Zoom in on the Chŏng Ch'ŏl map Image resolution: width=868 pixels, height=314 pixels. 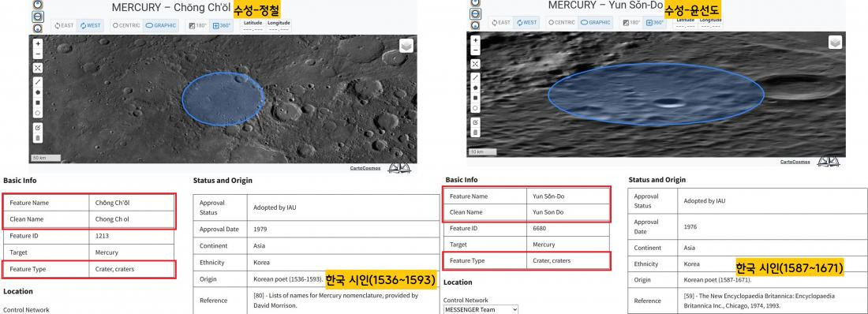coord(38,43)
